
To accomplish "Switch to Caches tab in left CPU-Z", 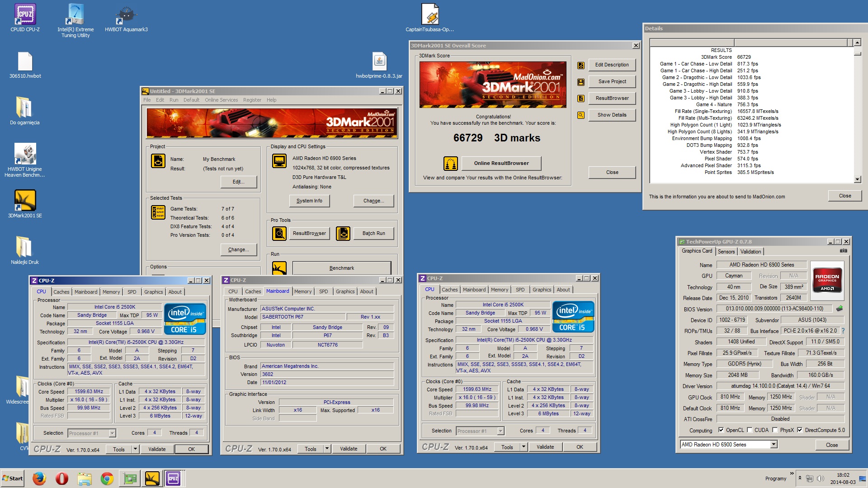I will pyautogui.click(x=61, y=292).
